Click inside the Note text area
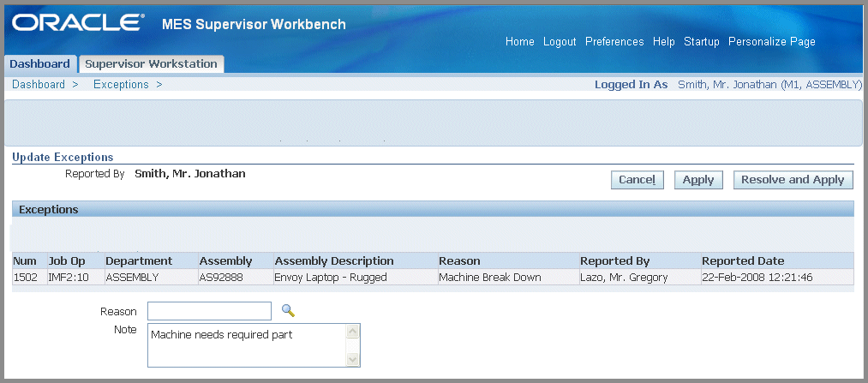Screen dimensions: 868x383 [x=246, y=345]
